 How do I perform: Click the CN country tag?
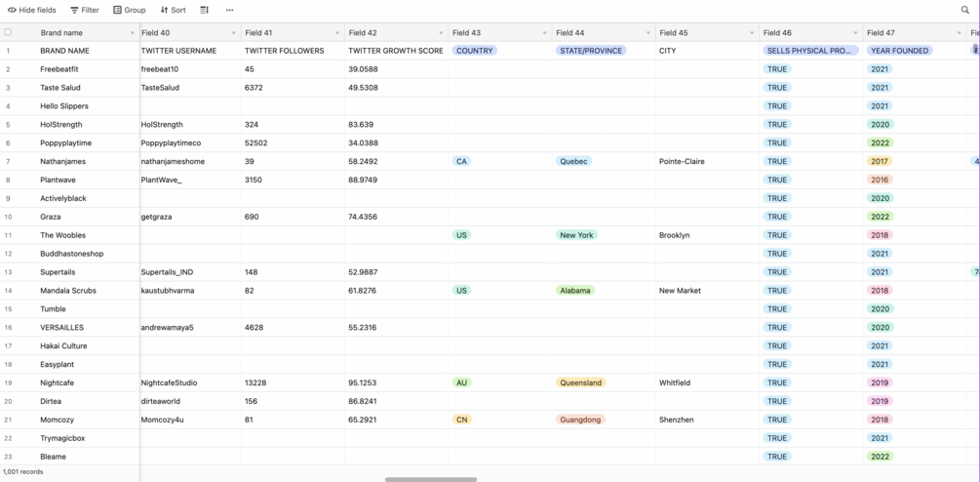pyautogui.click(x=462, y=420)
